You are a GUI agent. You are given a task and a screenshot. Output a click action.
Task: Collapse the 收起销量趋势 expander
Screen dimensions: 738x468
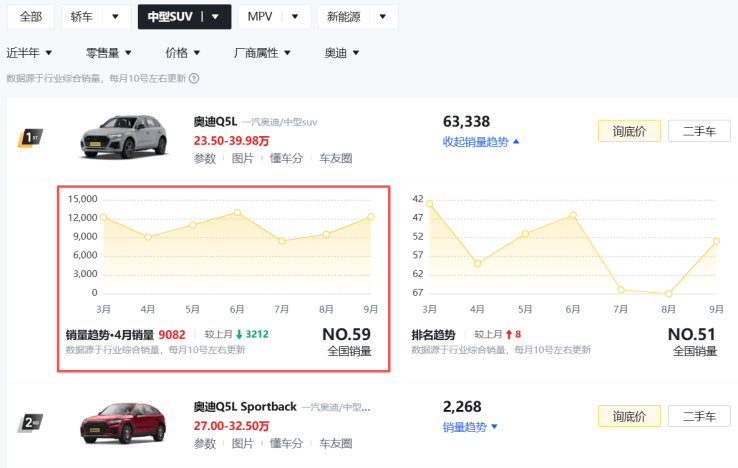click(481, 142)
